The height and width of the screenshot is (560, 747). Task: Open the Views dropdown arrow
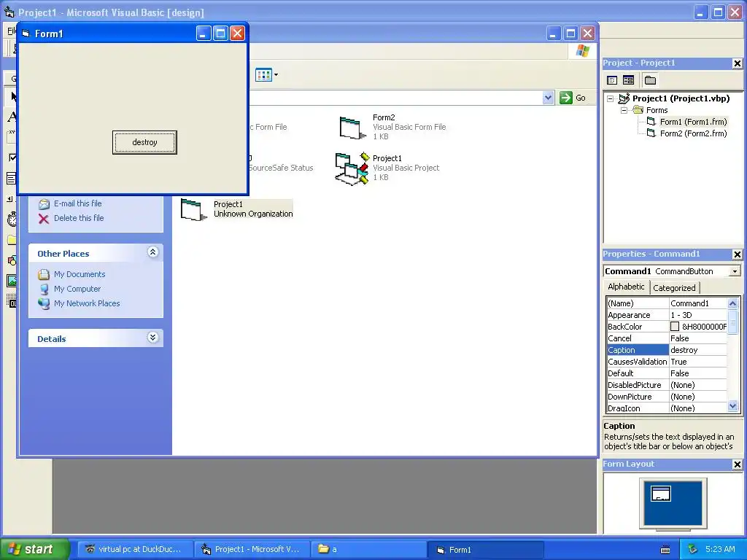click(276, 75)
